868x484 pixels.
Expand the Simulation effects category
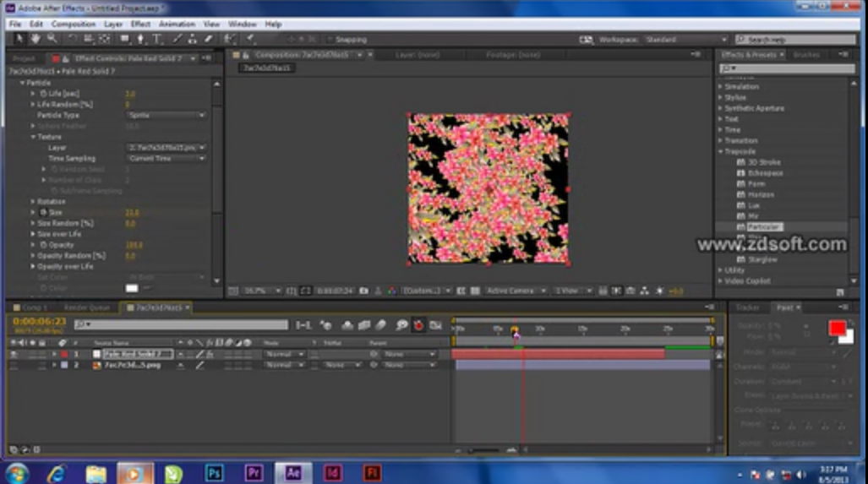721,87
